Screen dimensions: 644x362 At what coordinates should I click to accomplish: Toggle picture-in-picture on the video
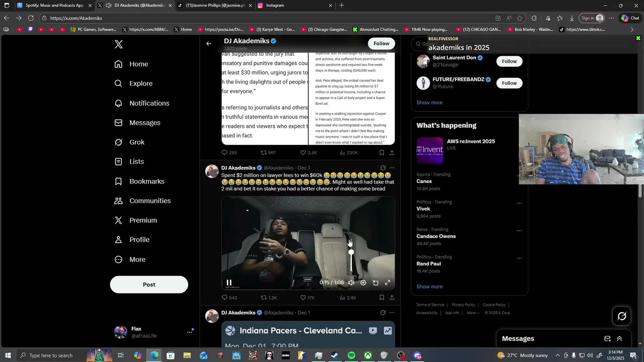pos(375,283)
